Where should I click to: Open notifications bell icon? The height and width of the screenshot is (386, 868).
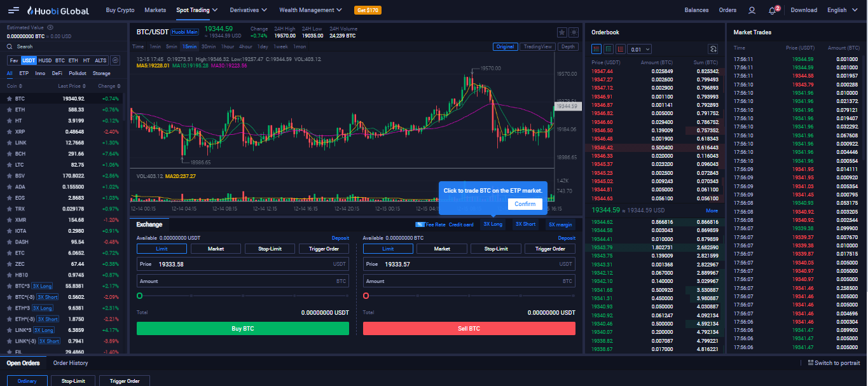[x=772, y=10]
